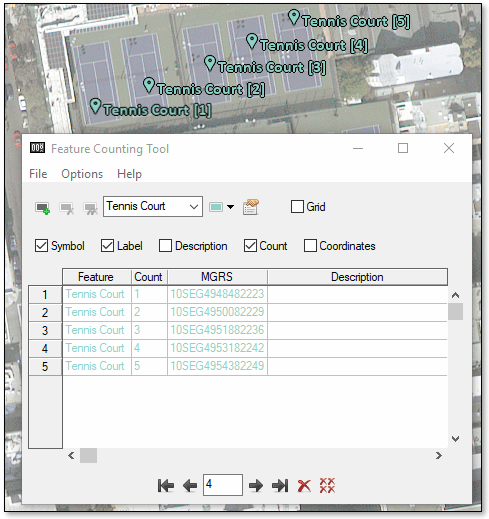Delete all records with multiple red Xs
Viewport: 489px width, 519px height.
pos(327,485)
